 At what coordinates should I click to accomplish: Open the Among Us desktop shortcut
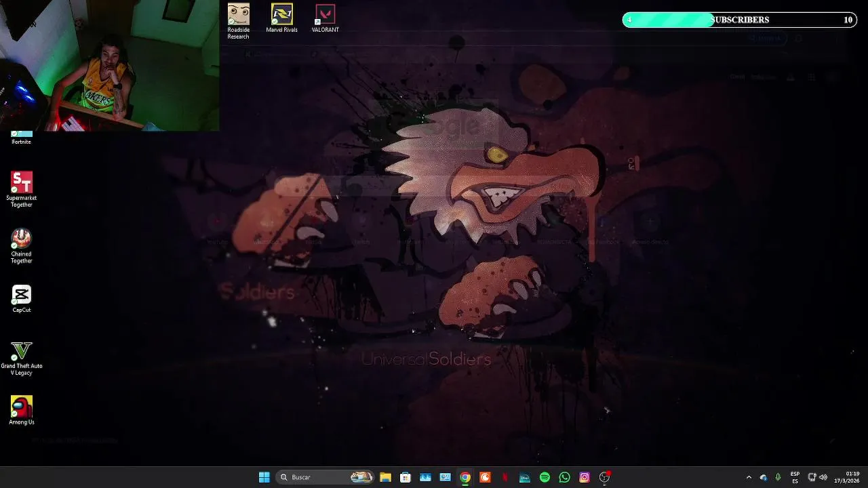22,410
